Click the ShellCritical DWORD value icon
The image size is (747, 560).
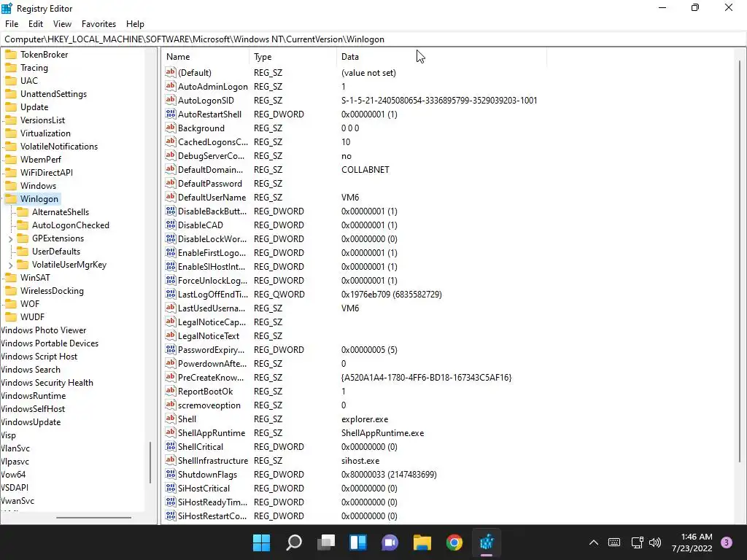(x=171, y=447)
